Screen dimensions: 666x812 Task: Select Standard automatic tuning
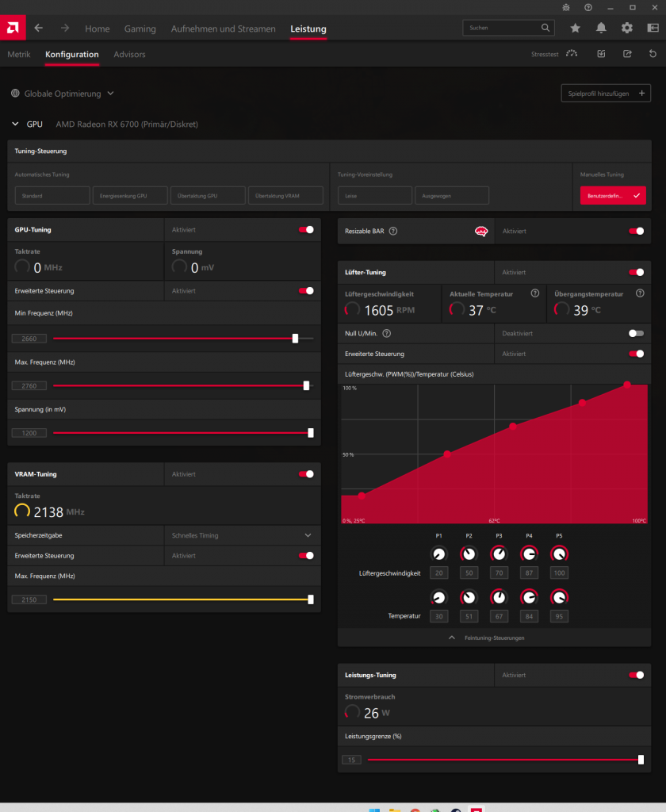point(52,196)
